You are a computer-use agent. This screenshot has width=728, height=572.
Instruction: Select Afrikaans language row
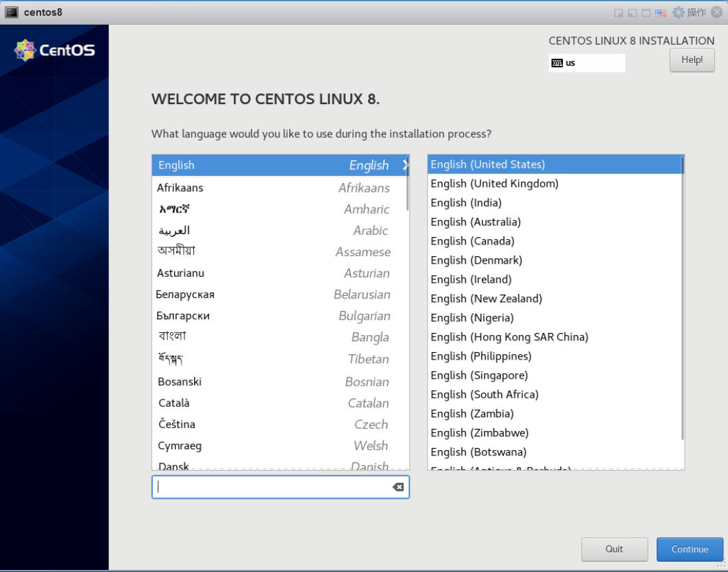[x=280, y=188]
